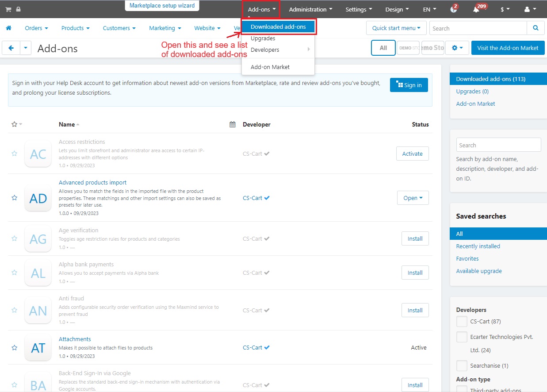Click the shopping cart icon in top bar
Screen dimensions: 547x392
(8, 9)
